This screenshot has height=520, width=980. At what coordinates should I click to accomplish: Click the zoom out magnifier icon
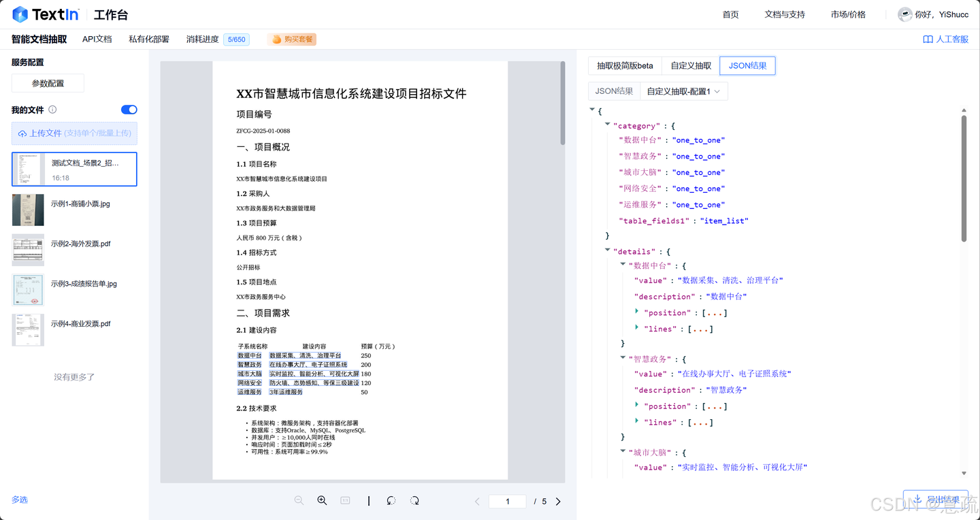(x=299, y=501)
